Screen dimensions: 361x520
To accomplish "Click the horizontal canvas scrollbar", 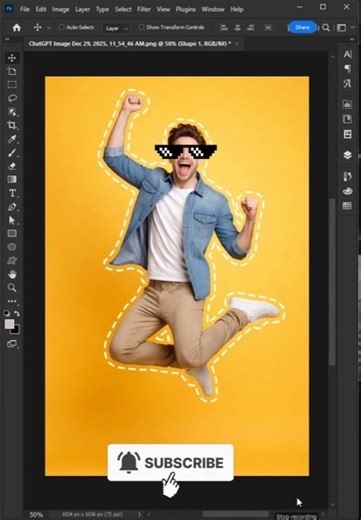I will click(235, 514).
